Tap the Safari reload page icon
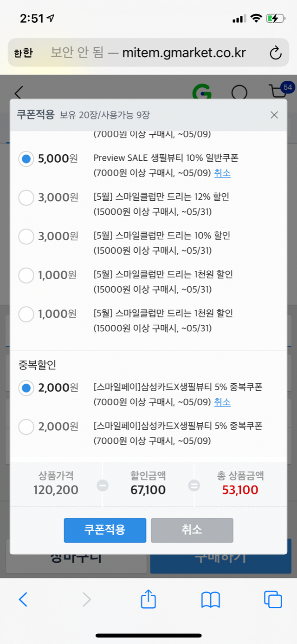Screen dimensions: 297x644 point(276,53)
